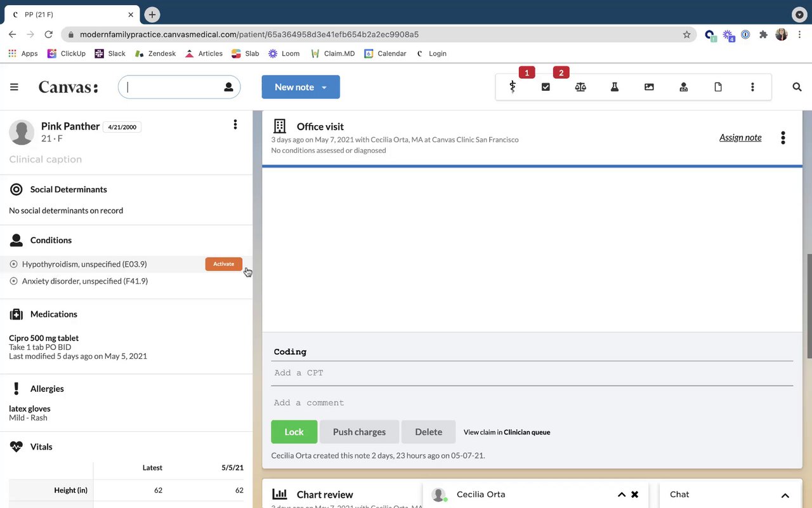Open the Slack bookmark
Screen dimensions: 812x508
[x=110, y=53]
